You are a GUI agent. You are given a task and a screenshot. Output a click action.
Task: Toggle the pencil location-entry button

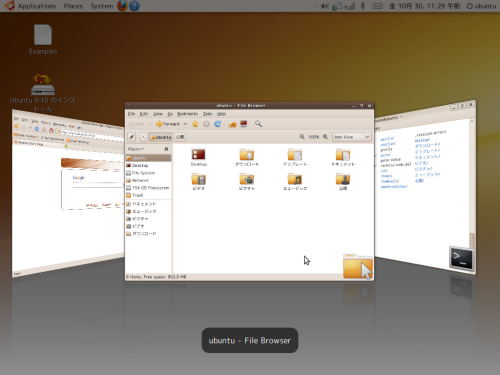click(132, 137)
